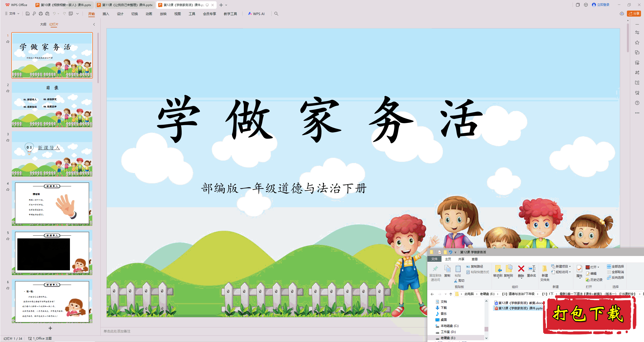
Task: Toggle the star marker beside slide 4
Action: [x=8, y=190]
